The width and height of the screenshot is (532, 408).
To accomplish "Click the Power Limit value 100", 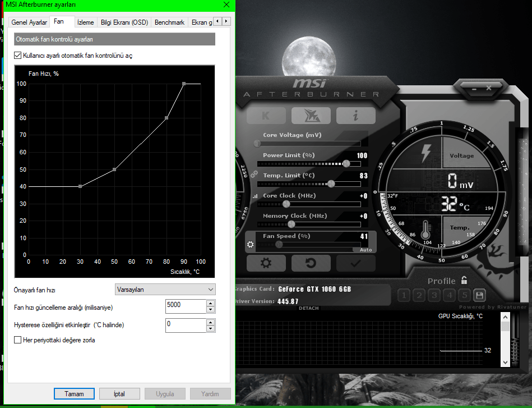I will click(362, 155).
